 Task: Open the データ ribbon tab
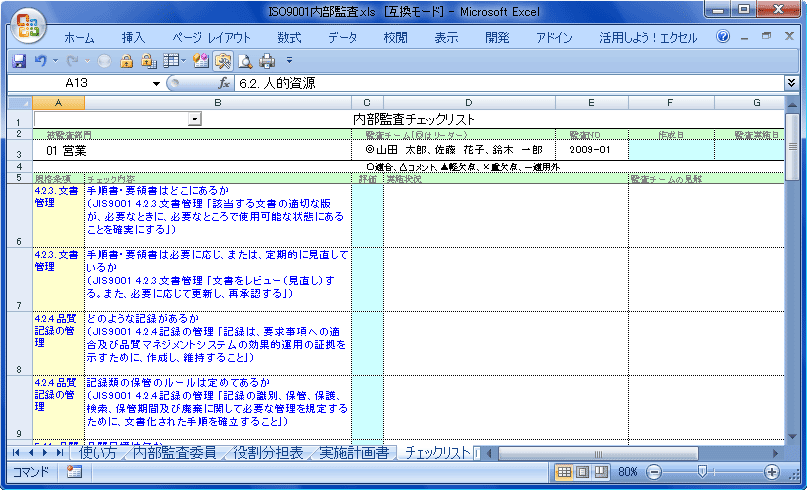343,38
